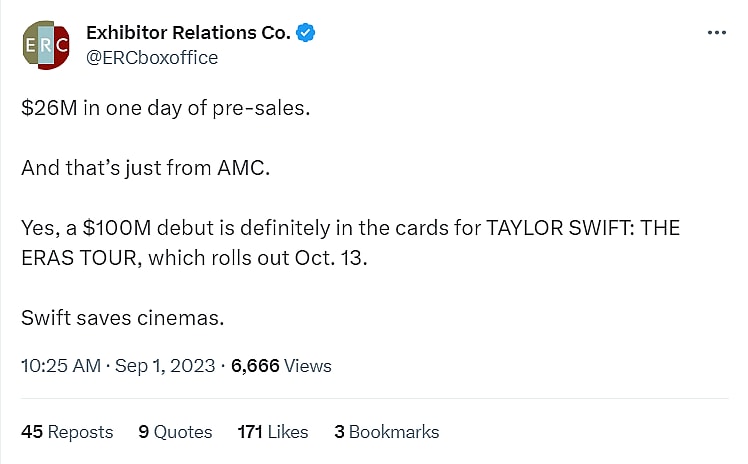Open the tweet's three-dot More menu
The height and width of the screenshot is (464, 748).
pos(716,32)
